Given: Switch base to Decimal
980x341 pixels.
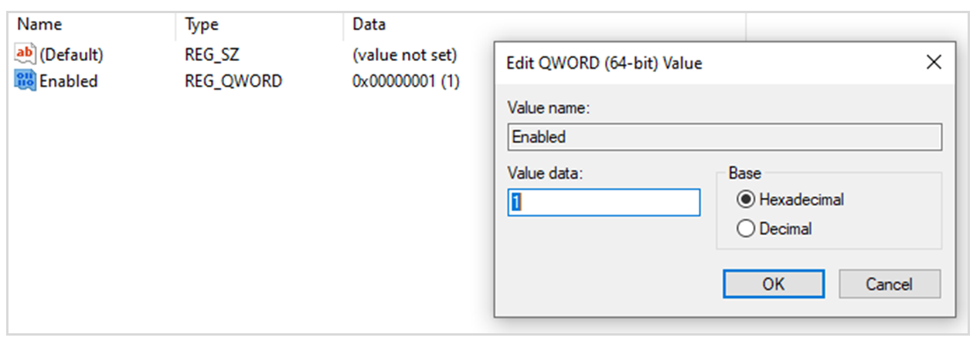Looking at the screenshot, I should pos(746,229).
